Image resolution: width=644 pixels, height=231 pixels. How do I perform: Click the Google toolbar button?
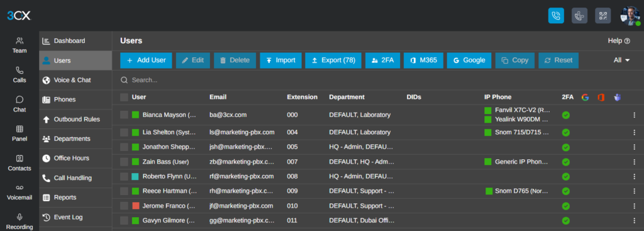tap(469, 60)
